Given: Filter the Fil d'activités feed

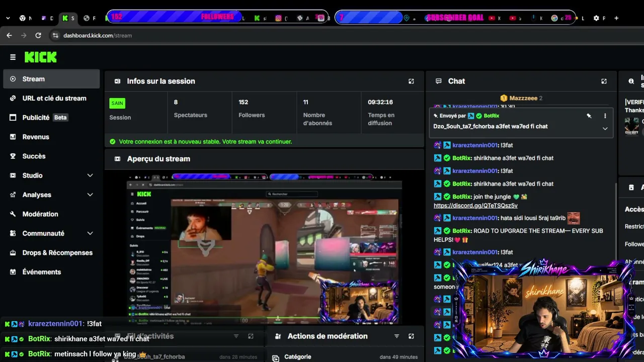Looking at the screenshot, I should 236,336.
